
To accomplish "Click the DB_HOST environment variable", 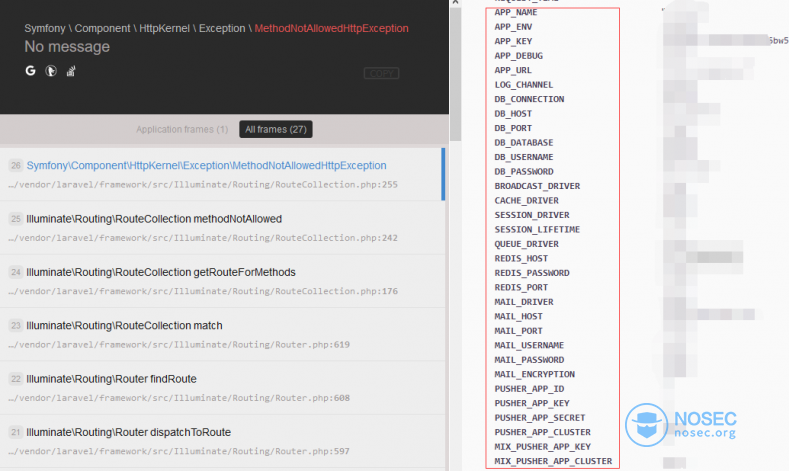I will coord(513,114).
